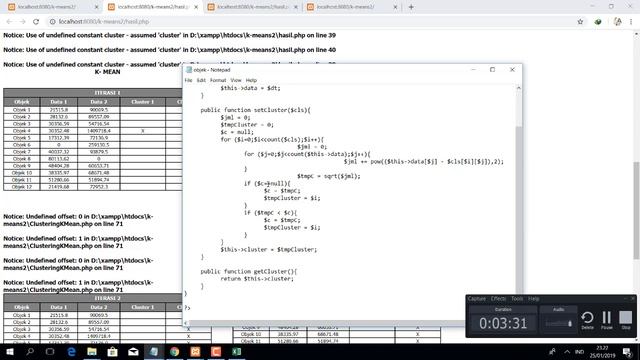Image resolution: width=640 pixels, height=360 pixels.
Task: Pause the screen recording
Action: tap(607, 320)
